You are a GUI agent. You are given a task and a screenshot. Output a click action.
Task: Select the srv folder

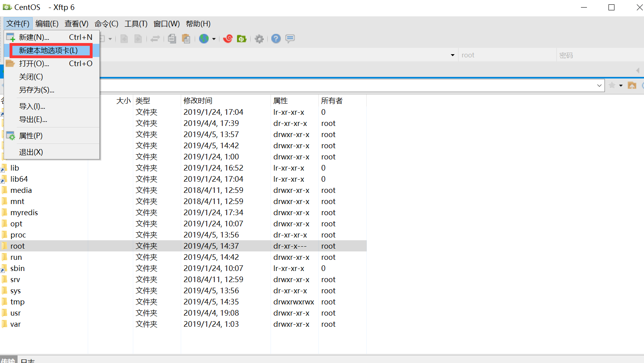pyautogui.click(x=15, y=279)
